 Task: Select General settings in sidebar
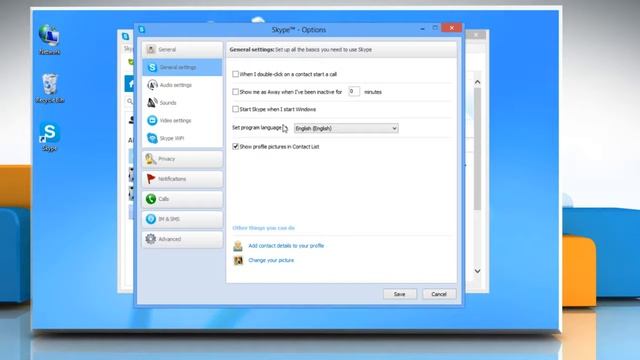[182, 67]
